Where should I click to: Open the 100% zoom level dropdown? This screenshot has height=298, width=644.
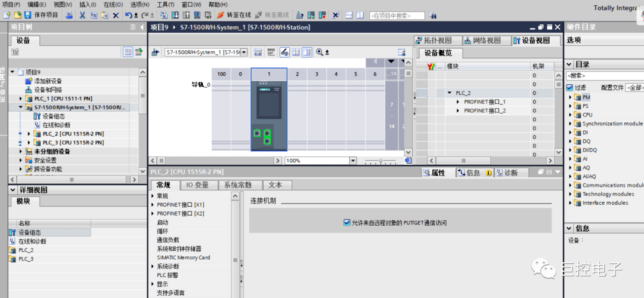(x=352, y=161)
